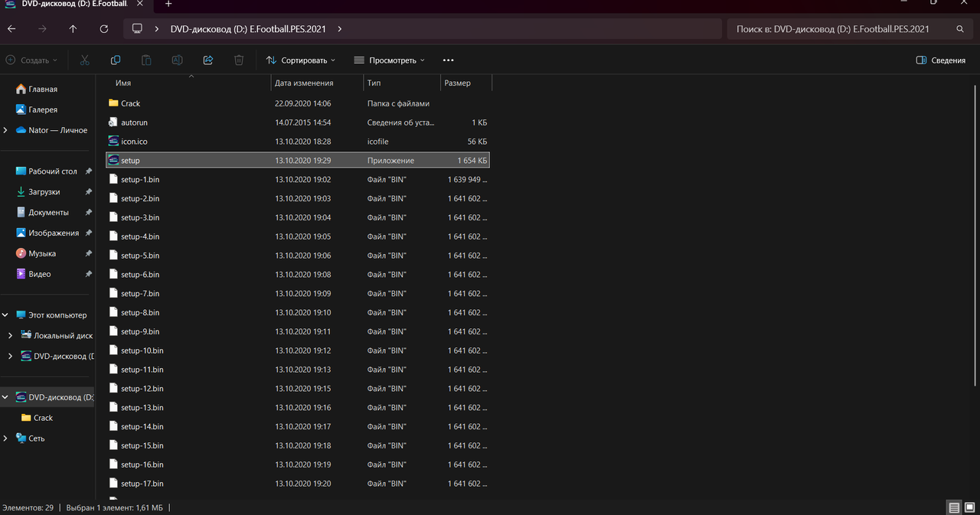The image size is (980, 515).
Task: Go forward with the right arrow
Action: click(42, 29)
